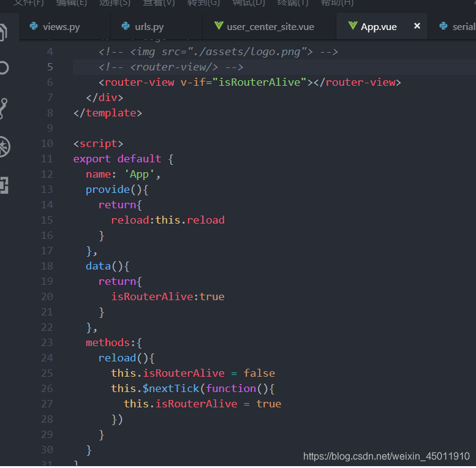Switch to the views.py tab
476x468 pixels.
coord(64,27)
